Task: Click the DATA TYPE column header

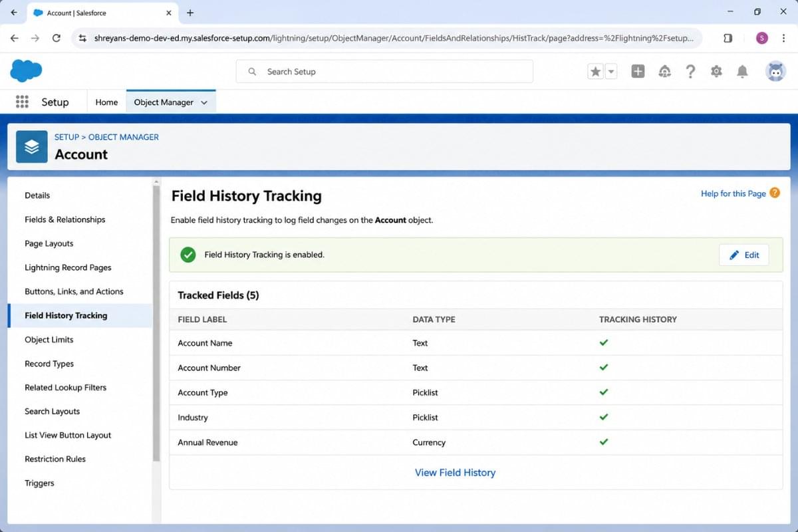Action: (434, 319)
